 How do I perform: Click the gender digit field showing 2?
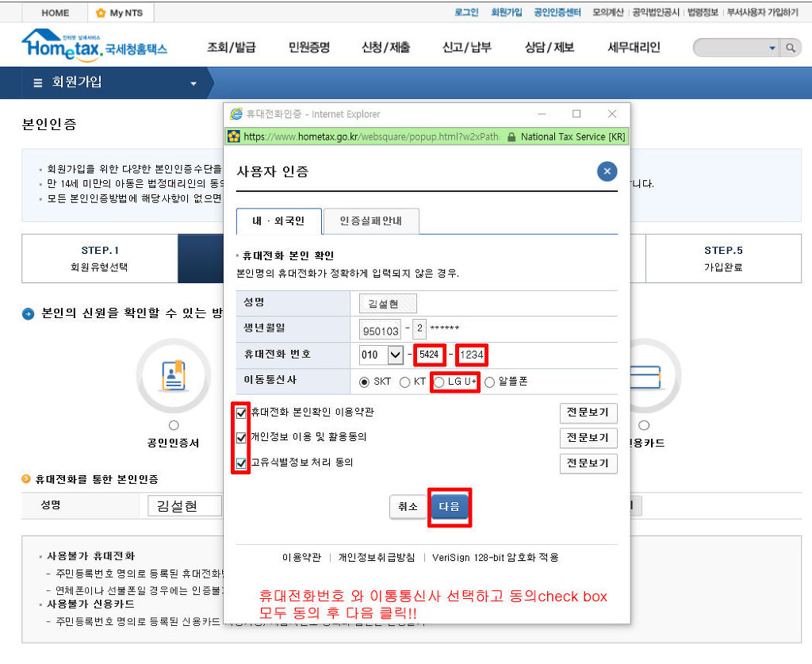tap(420, 328)
